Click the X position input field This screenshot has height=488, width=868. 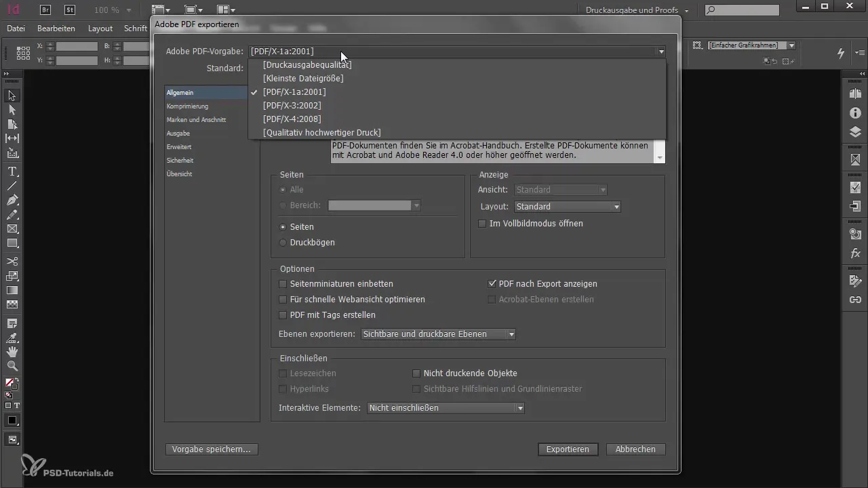tap(77, 46)
